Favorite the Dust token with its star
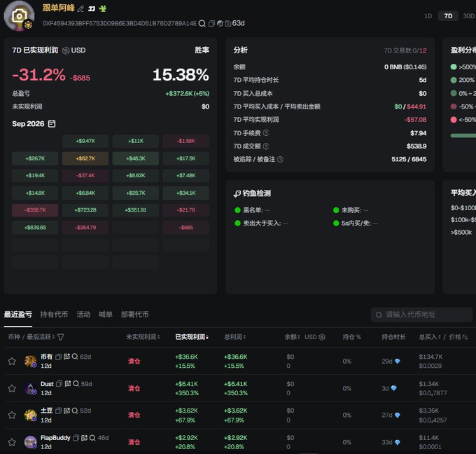Viewport: 476px width, 454px height. 12,388
